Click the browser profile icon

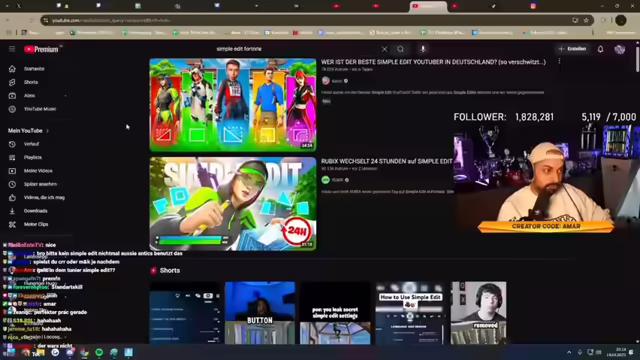click(621, 20)
